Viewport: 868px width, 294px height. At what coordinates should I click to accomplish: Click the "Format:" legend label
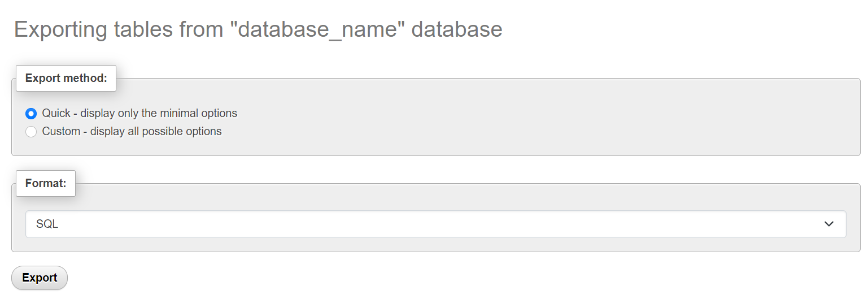point(46,184)
